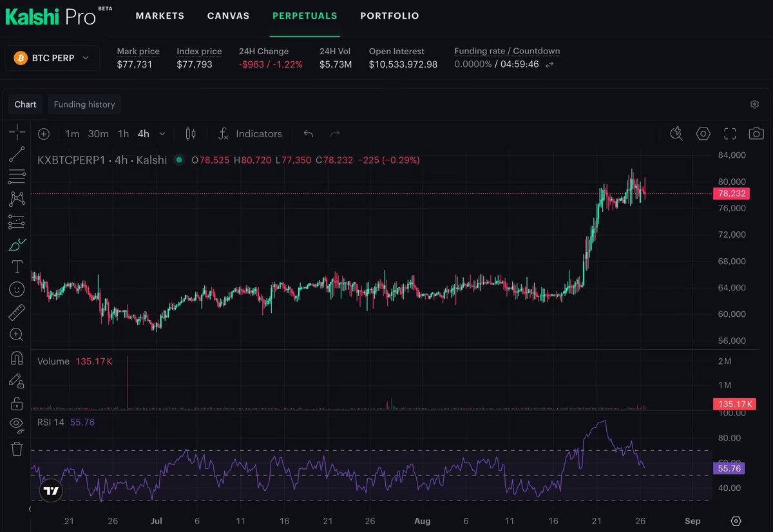Open the emoji and icons tool
The image size is (773, 532).
point(17,289)
